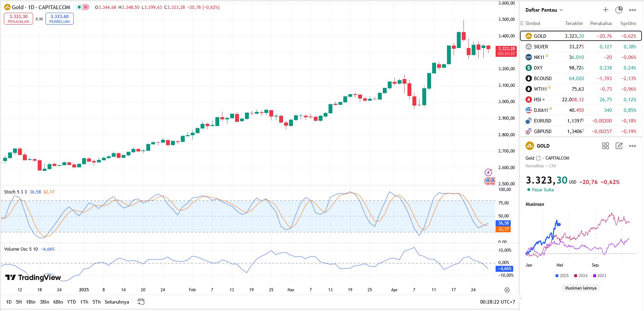This screenshot has width=644, height=311.
Task: Toggle 2024 series in seasonal legend
Action: tap(581, 276)
